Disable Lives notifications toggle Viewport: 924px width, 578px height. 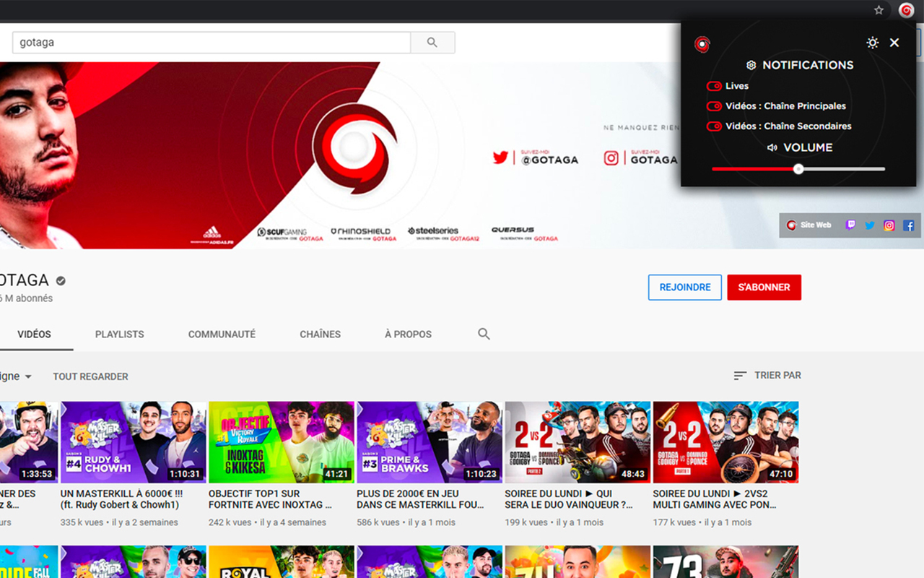(x=713, y=86)
